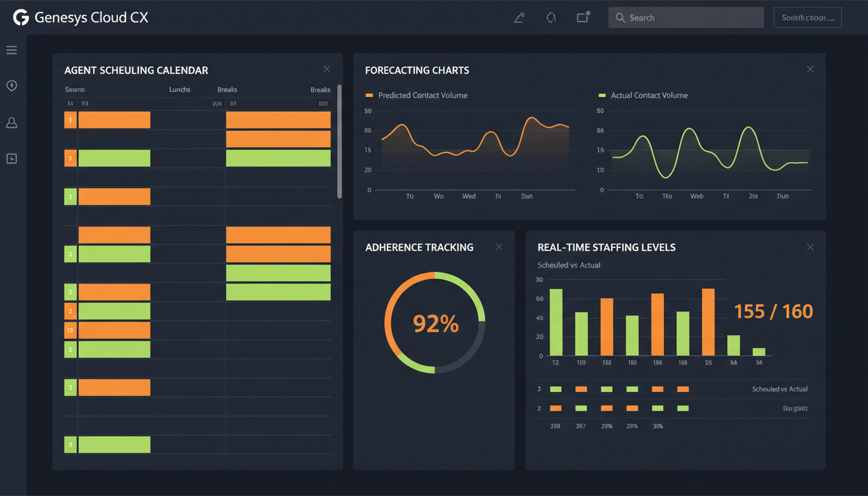This screenshot has height=496, width=868.
Task: Click the Real-Time Staffing Levels title
Action: pos(606,247)
